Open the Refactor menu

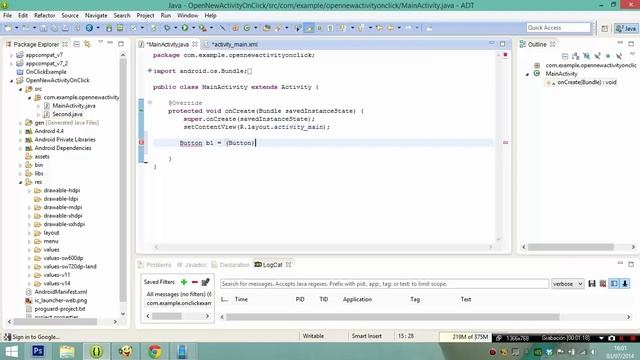(x=44, y=16)
